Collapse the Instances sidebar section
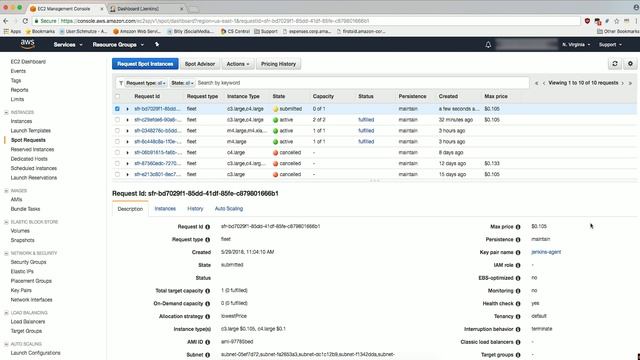640x360 pixels. pyautogui.click(x=6, y=112)
